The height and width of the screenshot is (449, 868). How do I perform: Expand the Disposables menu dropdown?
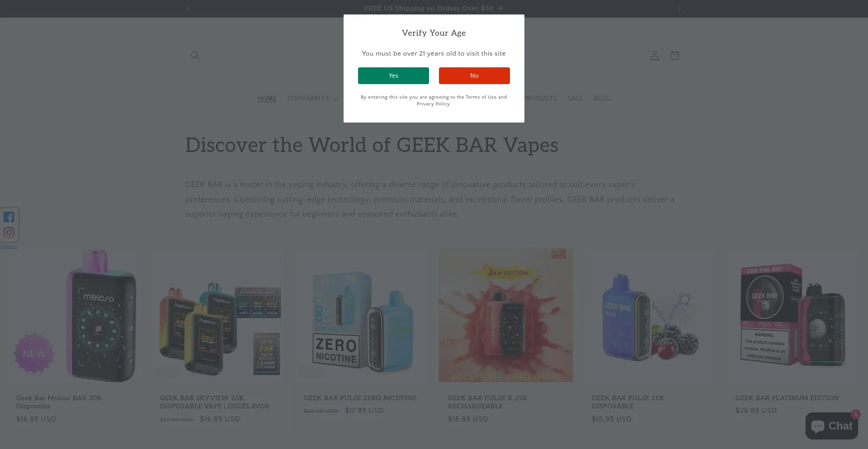(x=312, y=99)
